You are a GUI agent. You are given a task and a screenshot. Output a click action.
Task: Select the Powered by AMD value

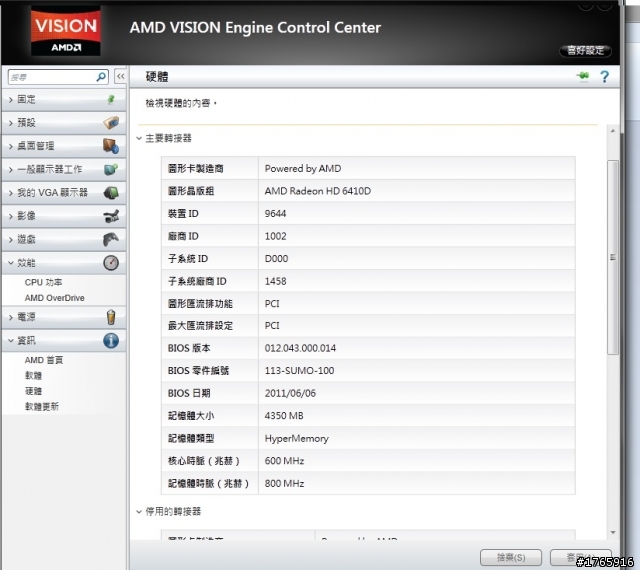click(x=303, y=169)
